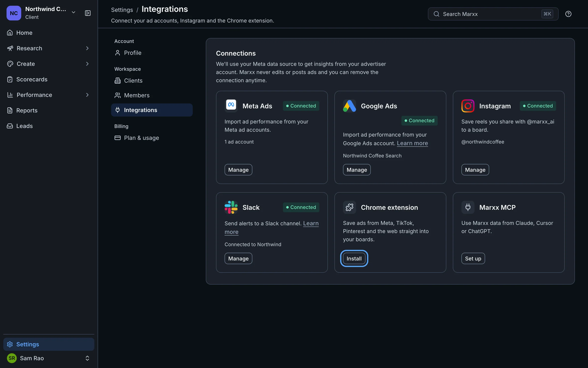Screen dimensions: 588x368
Task: Expand the Research submenu chevron
Action: pyautogui.click(x=87, y=48)
